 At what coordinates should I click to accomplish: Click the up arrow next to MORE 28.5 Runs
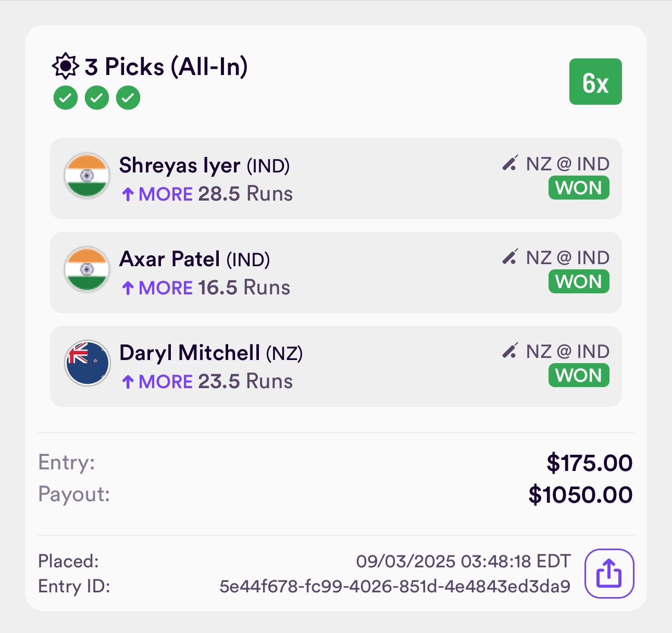pos(128,195)
